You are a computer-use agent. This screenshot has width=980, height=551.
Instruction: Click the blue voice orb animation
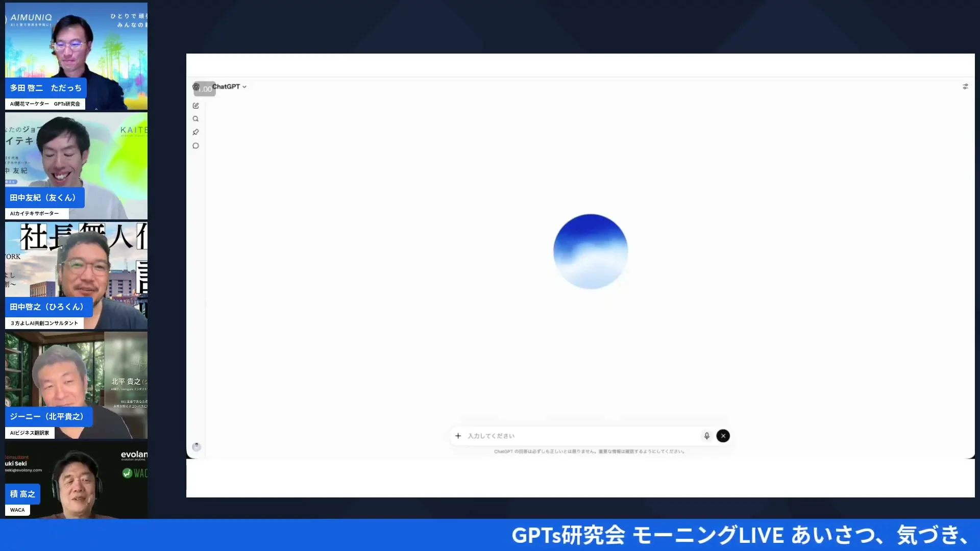tap(591, 252)
